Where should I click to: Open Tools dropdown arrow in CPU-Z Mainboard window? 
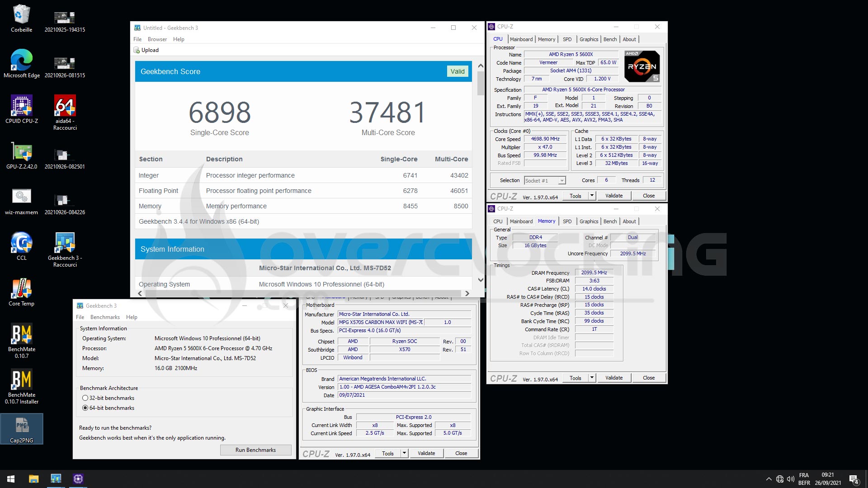click(404, 453)
